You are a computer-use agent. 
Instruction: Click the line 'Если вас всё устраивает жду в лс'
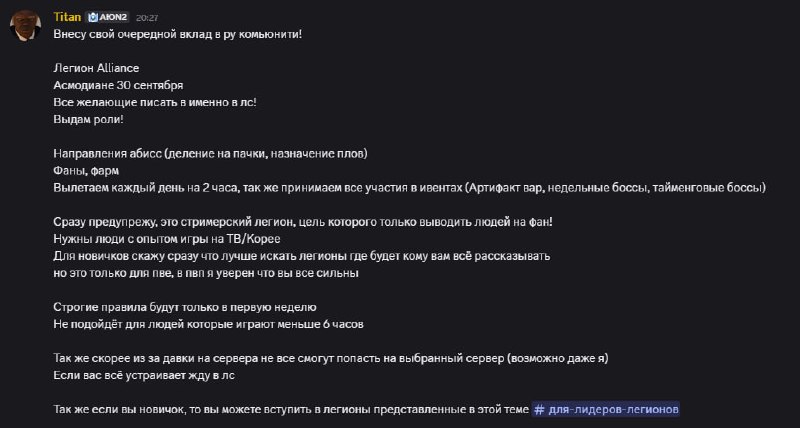click(x=144, y=375)
